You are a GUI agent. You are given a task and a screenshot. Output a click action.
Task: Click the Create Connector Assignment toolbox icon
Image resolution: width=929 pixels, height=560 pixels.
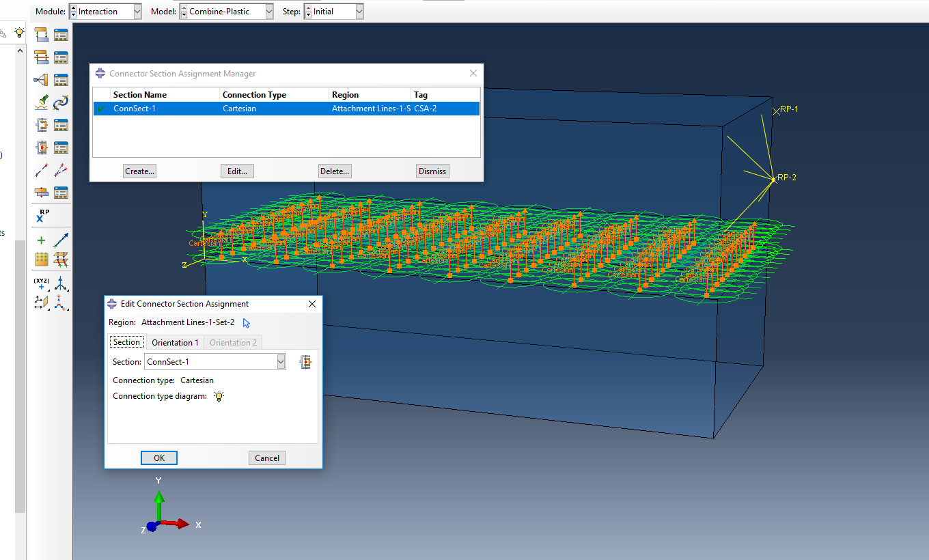(x=41, y=148)
